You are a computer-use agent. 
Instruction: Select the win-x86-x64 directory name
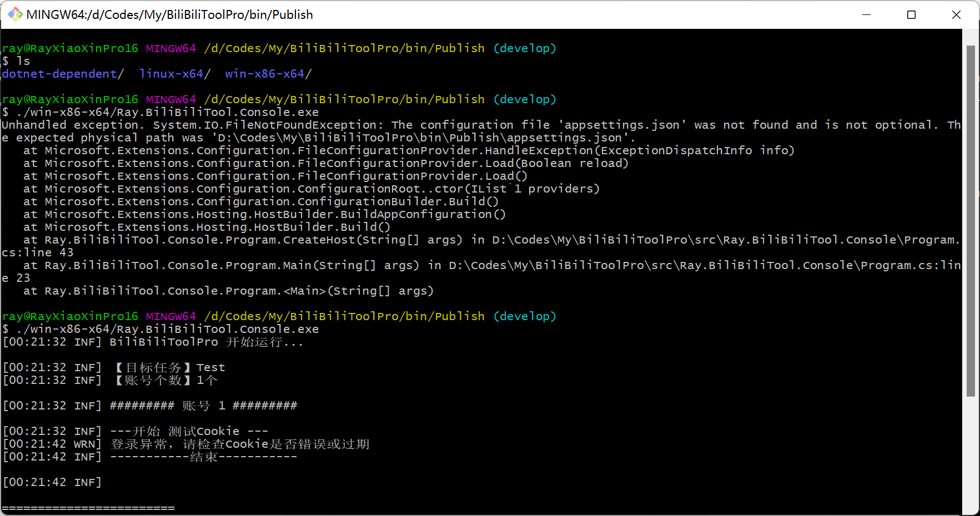(x=264, y=73)
